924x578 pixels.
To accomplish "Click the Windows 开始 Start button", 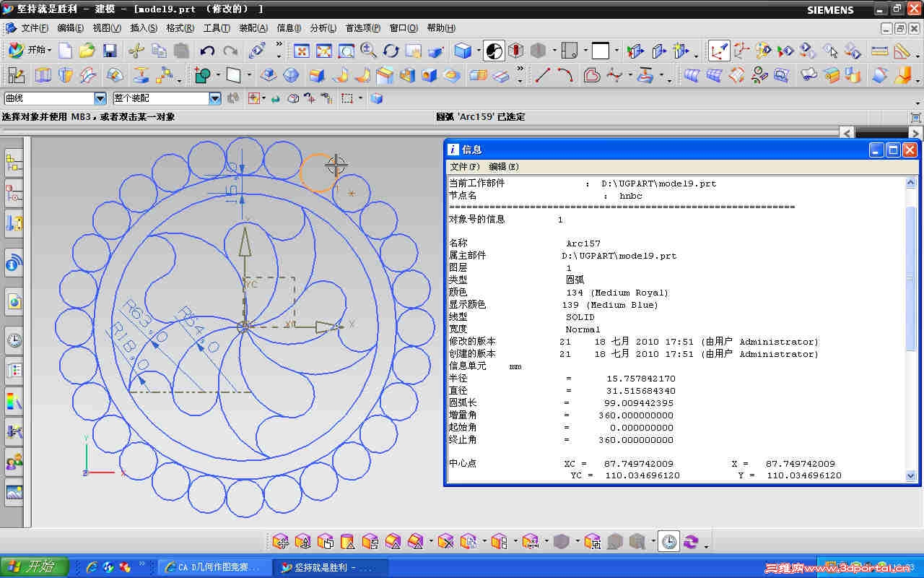I will 34,566.
